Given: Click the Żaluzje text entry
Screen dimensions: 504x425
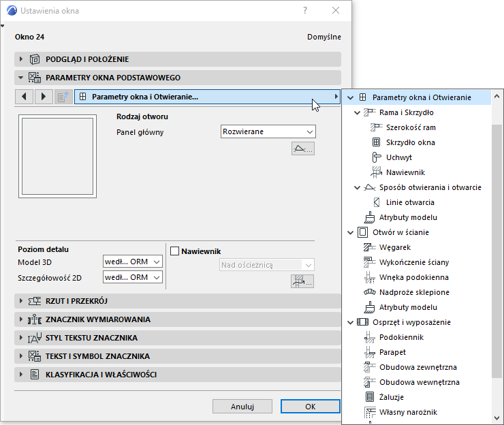Looking at the screenshot, I should (x=391, y=397).
